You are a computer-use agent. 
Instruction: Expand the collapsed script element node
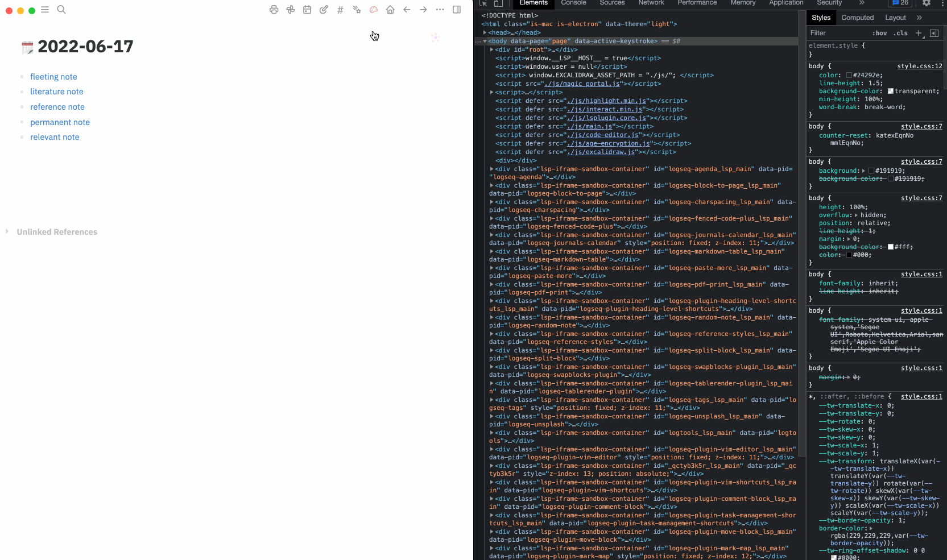(x=492, y=92)
